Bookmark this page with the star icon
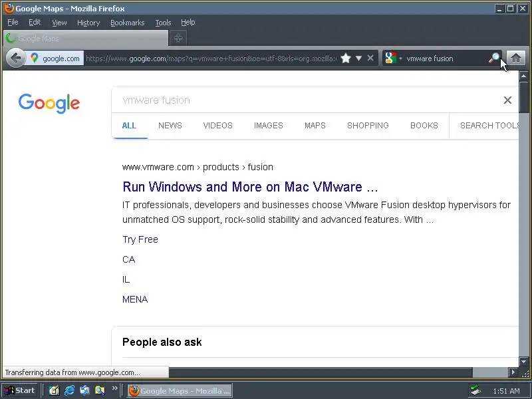This screenshot has width=532, height=399. pos(346,59)
